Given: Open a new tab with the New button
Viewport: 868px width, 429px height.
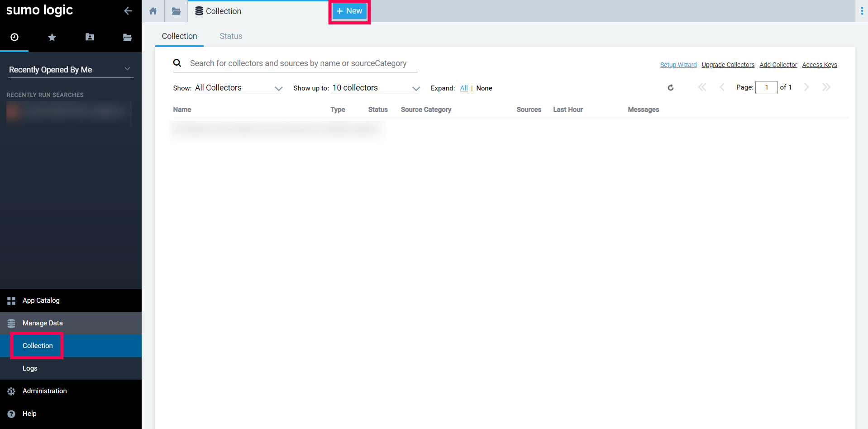Looking at the screenshot, I should coord(349,11).
